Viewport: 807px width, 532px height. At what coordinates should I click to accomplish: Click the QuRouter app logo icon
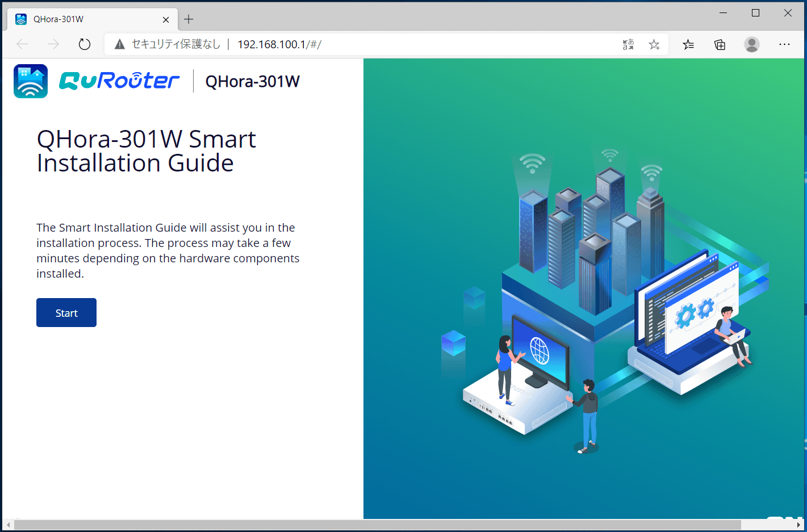(x=31, y=81)
